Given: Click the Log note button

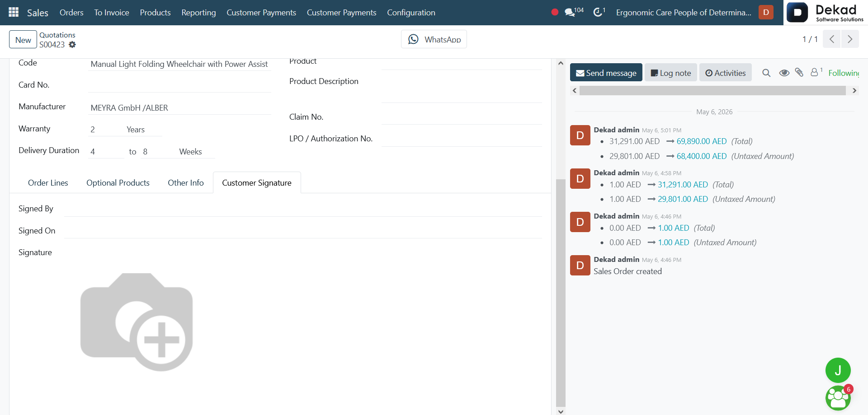Looking at the screenshot, I should click(x=670, y=73).
